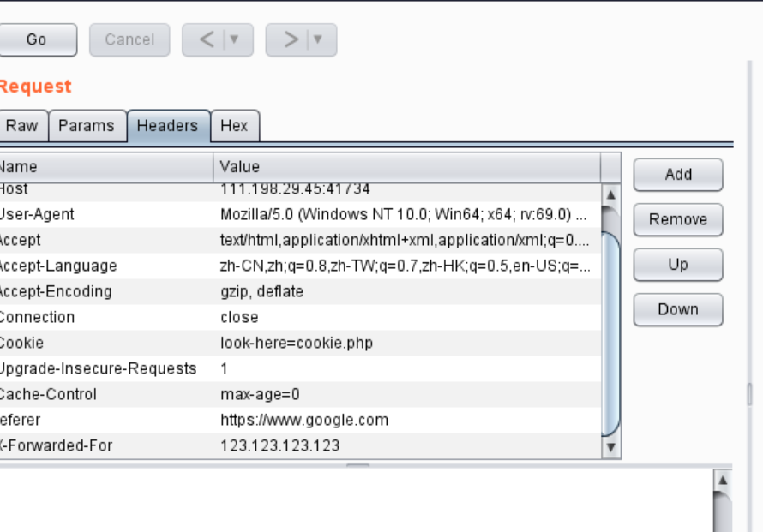
Task: Navigate back using the left arrow button
Action: click(x=208, y=39)
